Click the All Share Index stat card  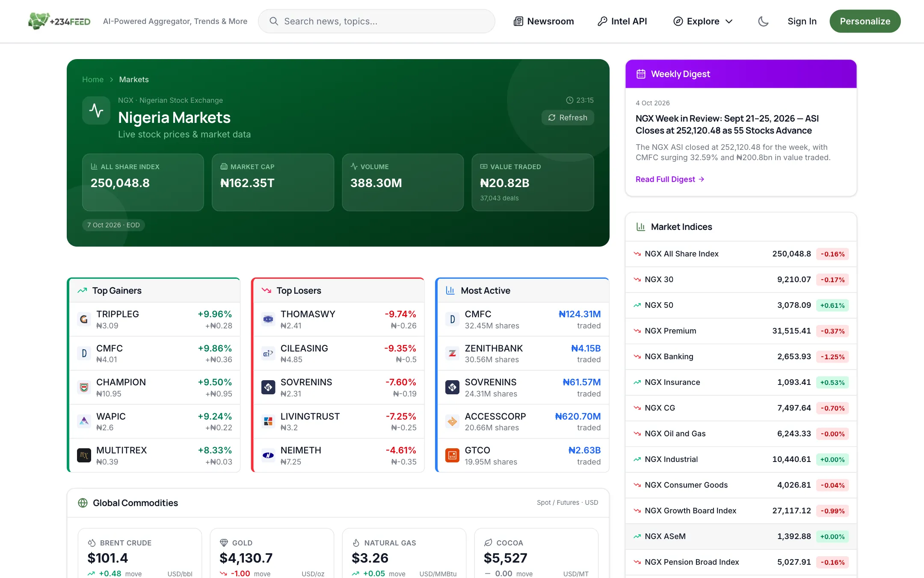[x=143, y=182]
